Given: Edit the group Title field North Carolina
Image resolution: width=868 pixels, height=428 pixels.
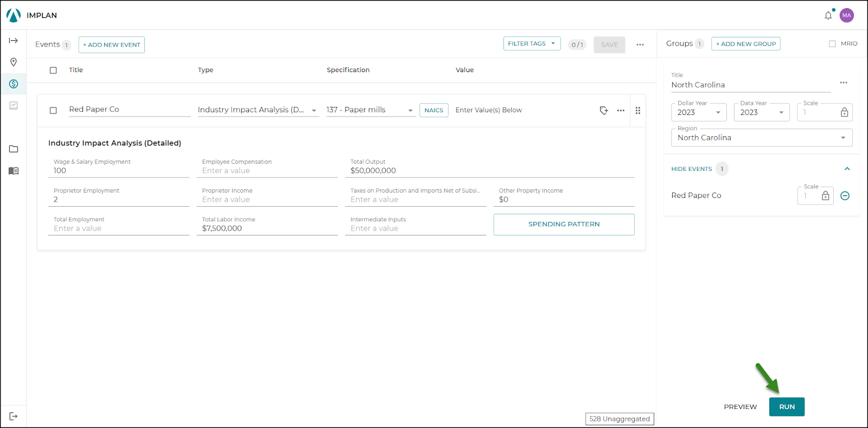Looking at the screenshot, I should pos(751,85).
